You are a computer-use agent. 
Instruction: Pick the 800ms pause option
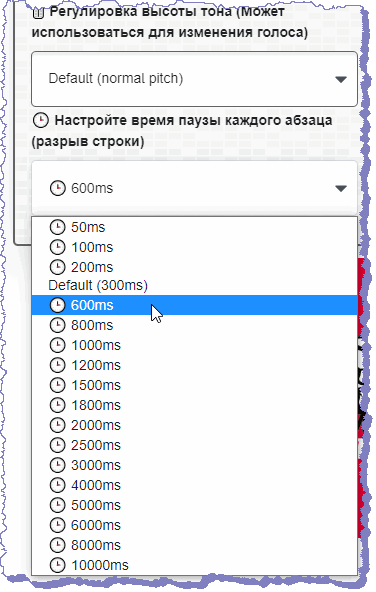coord(194,325)
